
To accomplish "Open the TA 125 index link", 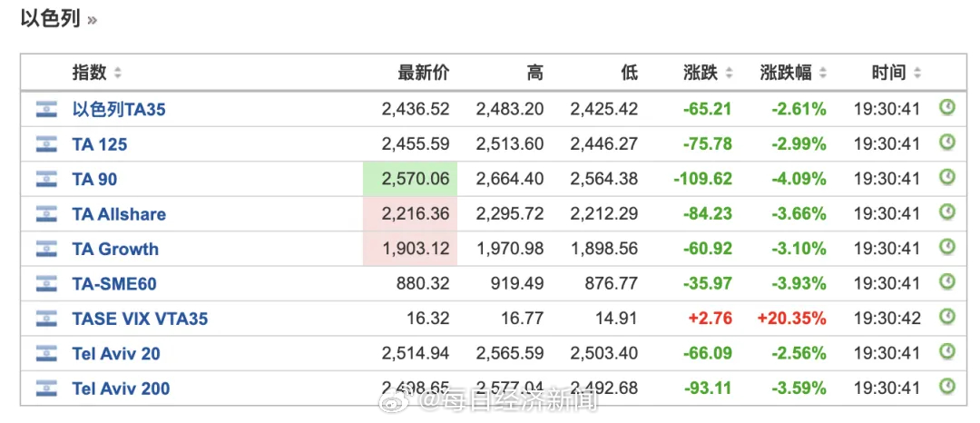I will point(100,144).
